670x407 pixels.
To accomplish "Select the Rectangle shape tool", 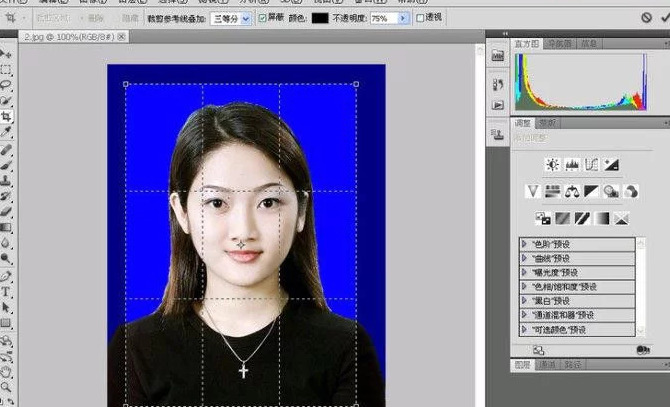I will pos(6,323).
